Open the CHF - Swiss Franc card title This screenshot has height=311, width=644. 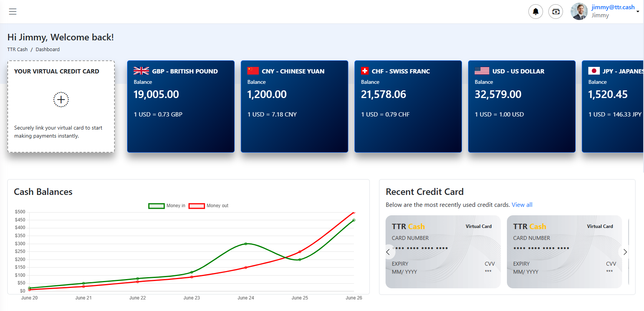[x=401, y=71]
